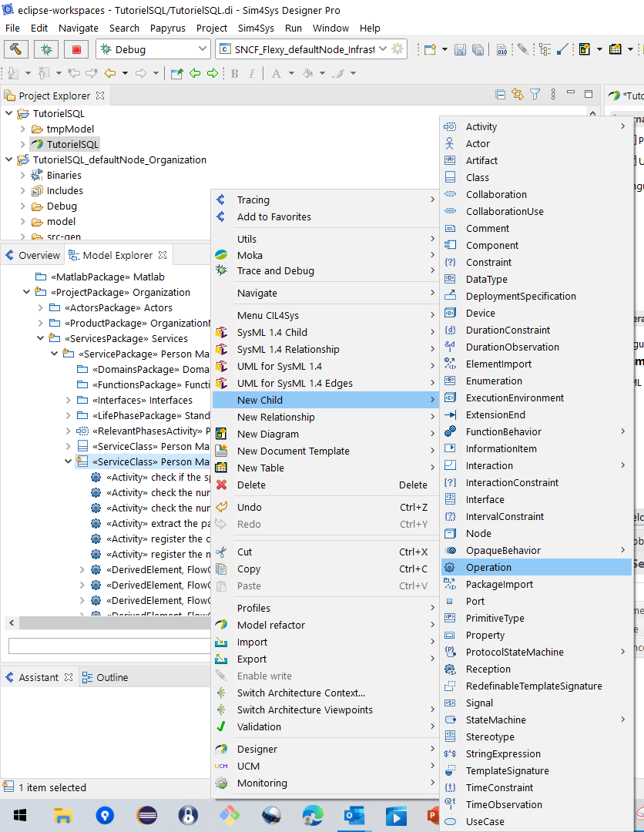Viewport: 644px width, 832px height.
Task: Collapse the ProjectPackage Organization node
Action: coord(26,293)
